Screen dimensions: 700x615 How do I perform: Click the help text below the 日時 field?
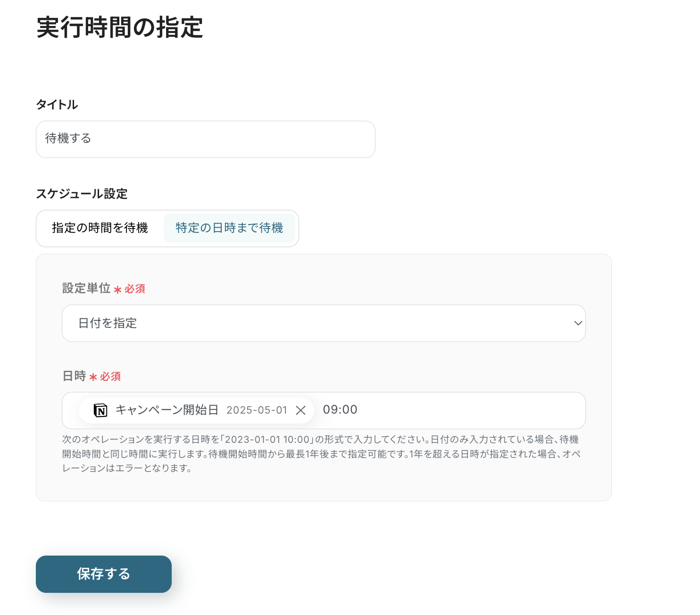click(x=321, y=454)
